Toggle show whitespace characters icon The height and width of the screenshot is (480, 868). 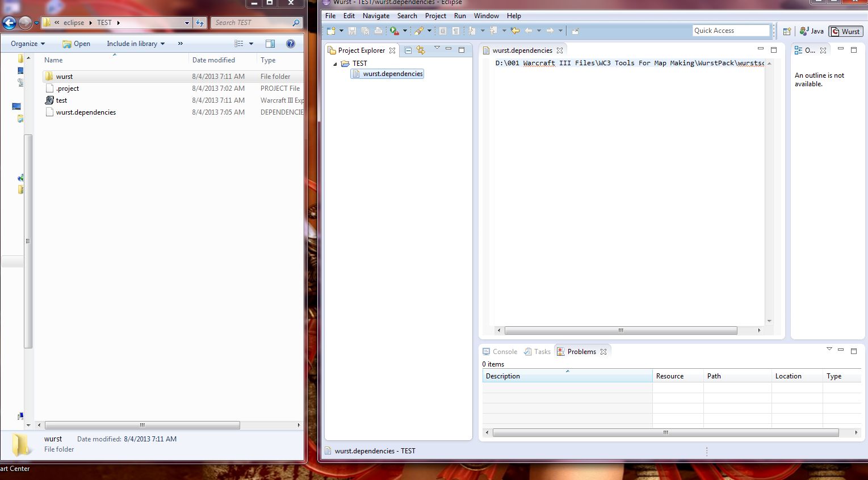tap(456, 31)
